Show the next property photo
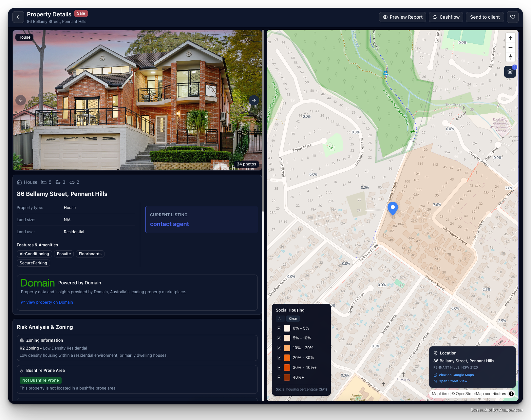531x420 pixels. (x=254, y=100)
